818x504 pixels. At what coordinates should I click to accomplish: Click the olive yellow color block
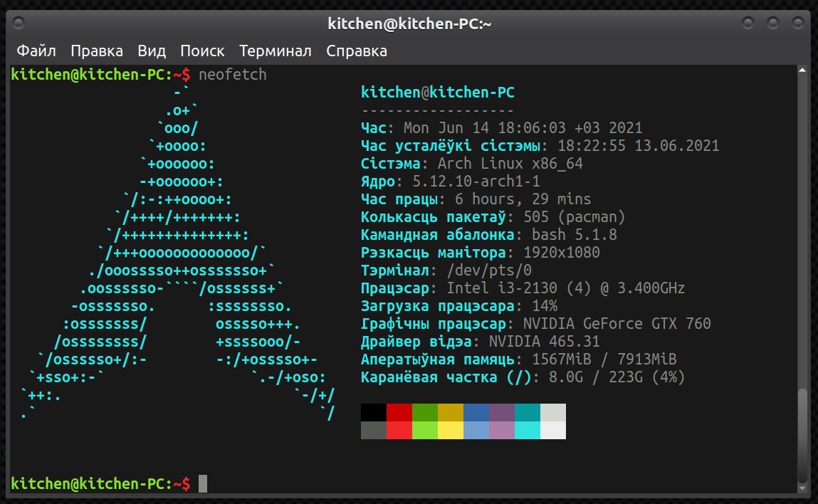450,412
